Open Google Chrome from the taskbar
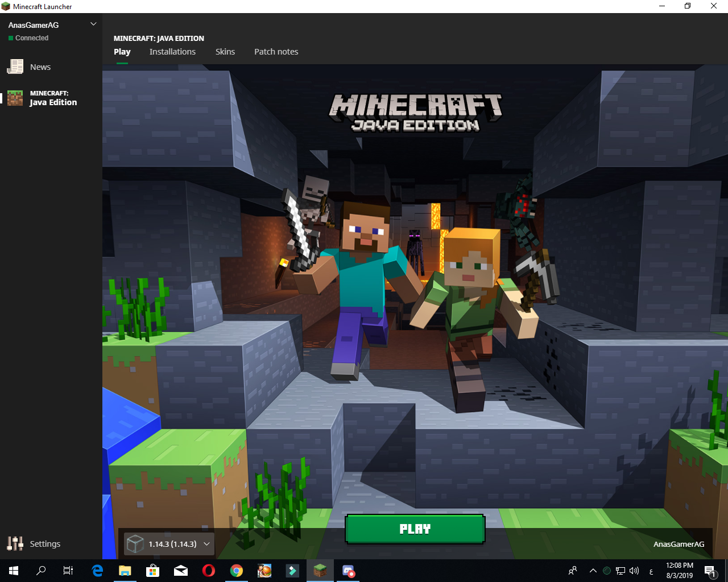Image resolution: width=728 pixels, height=582 pixels. 237,571
